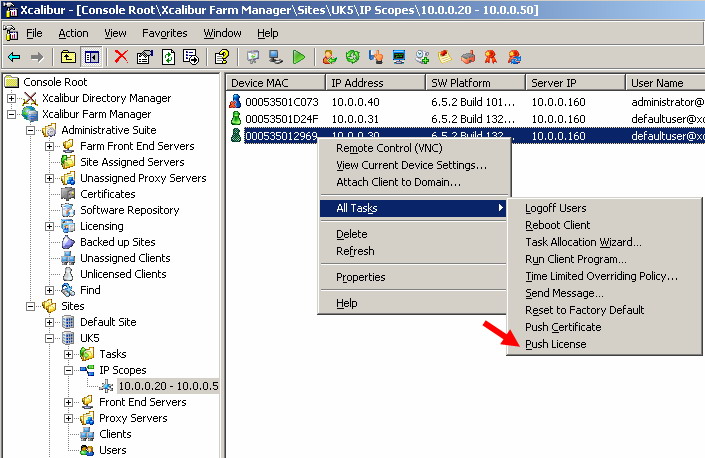Open the Help menu in menu bar
The height and width of the screenshot is (458, 705).
268,33
